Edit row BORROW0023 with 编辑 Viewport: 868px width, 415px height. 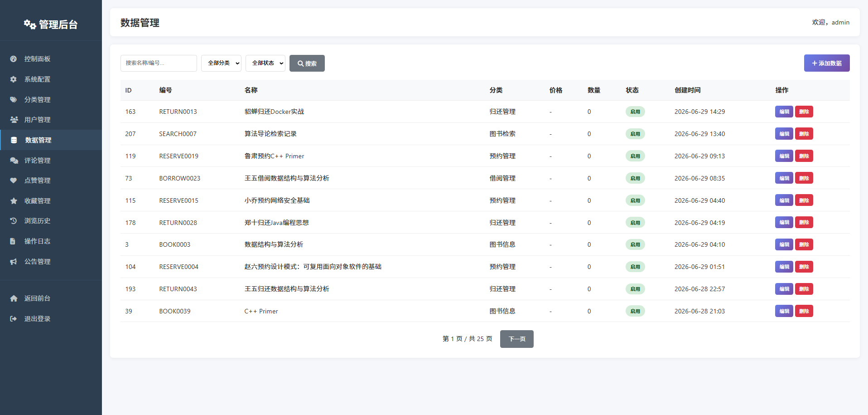[784, 178]
